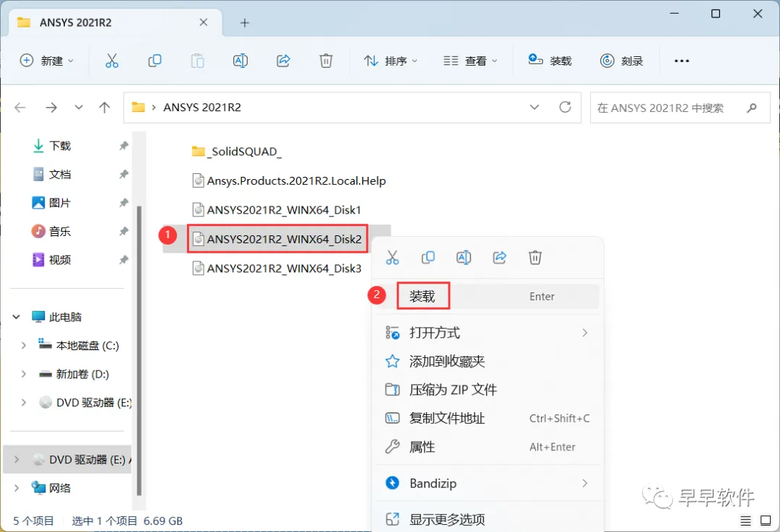780x532 pixels.
Task: Go back to previous folder
Action: 20,108
